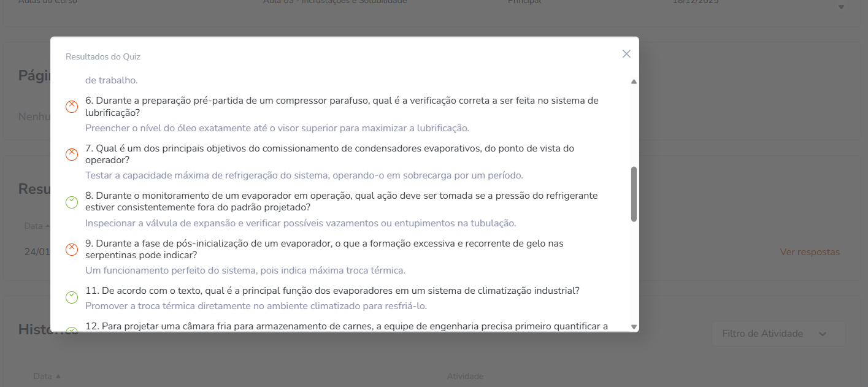Click the red X icon for question 7
This screenshot has width=868, height=387.
click(72, 155)
